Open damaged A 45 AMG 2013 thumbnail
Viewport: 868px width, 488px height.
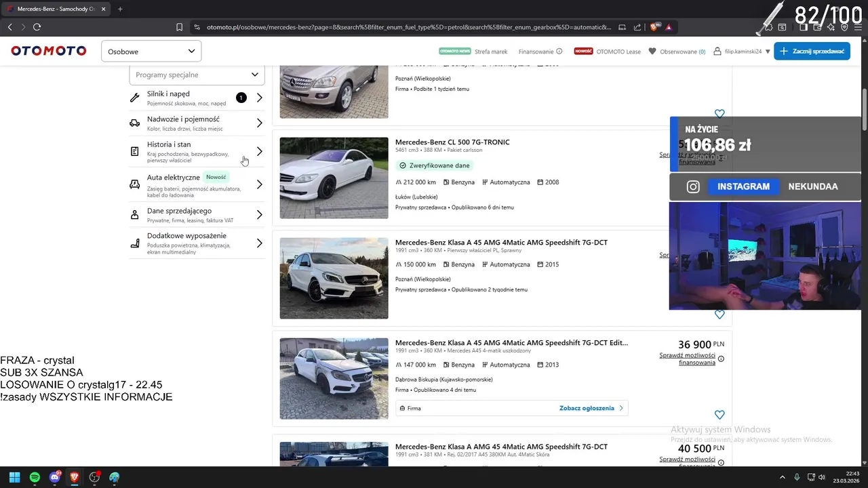pos(334,378)
